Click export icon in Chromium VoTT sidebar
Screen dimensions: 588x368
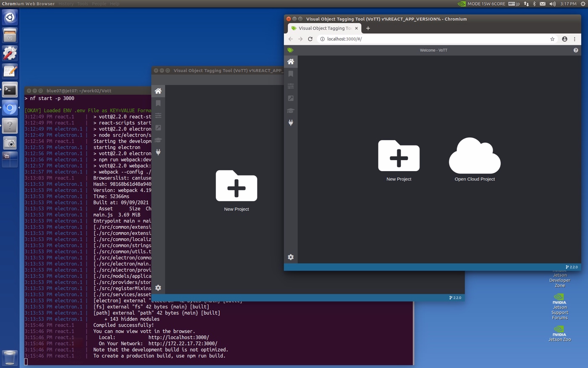click(291, 98)
